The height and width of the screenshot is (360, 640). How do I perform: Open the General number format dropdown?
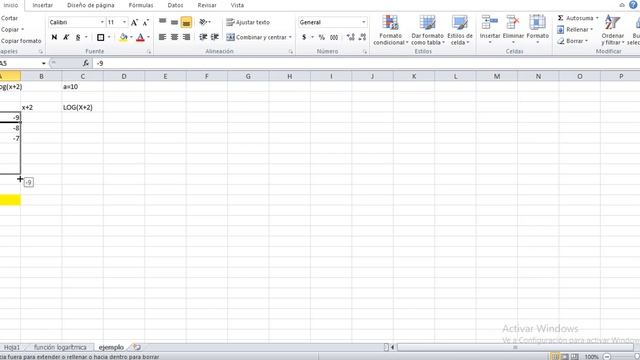[x=363, y=22]
